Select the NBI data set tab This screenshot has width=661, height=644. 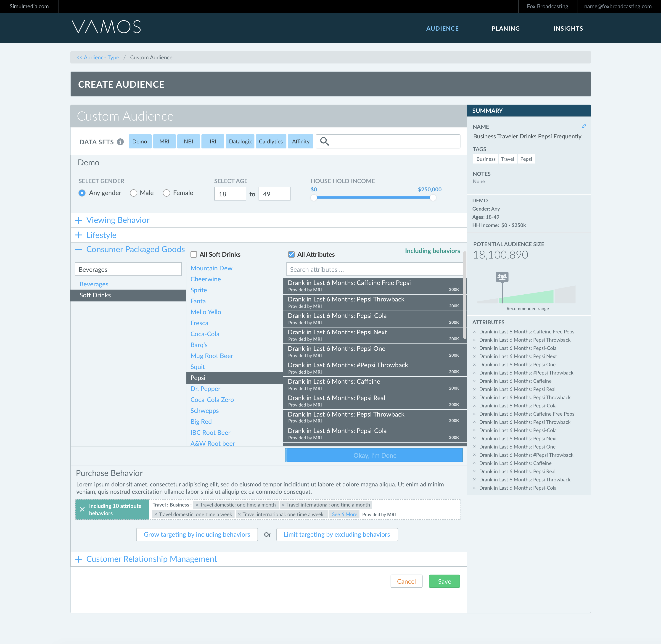(188, 141)
